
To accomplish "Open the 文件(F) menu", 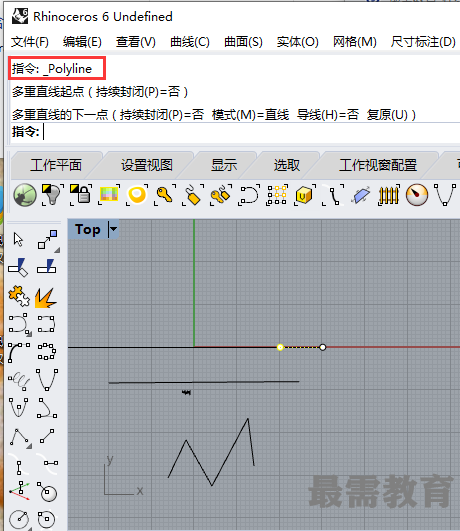I will (29, 42).
